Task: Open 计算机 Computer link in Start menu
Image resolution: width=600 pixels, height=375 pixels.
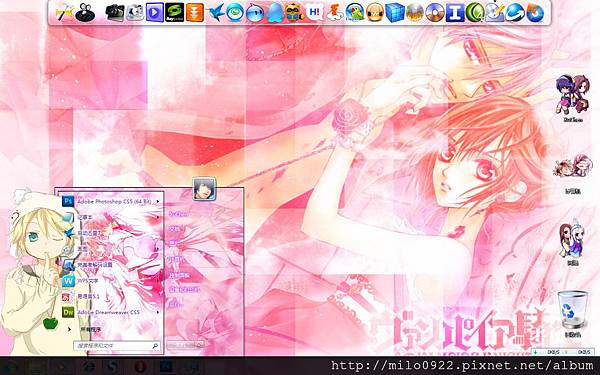Action: pyautogui.click(x=176, y=259)
